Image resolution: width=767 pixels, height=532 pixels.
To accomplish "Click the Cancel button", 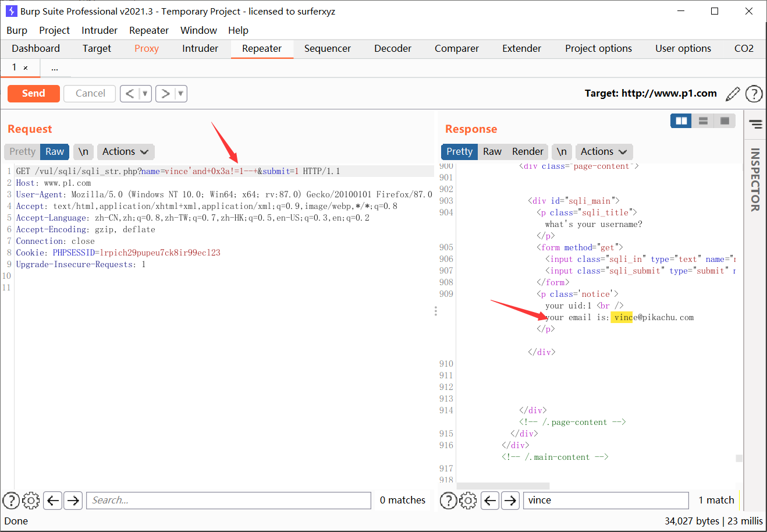I will coord(90,93).
